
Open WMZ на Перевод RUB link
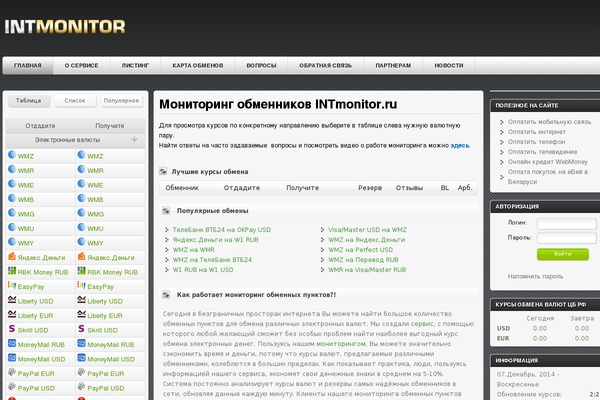coord(363,260)
